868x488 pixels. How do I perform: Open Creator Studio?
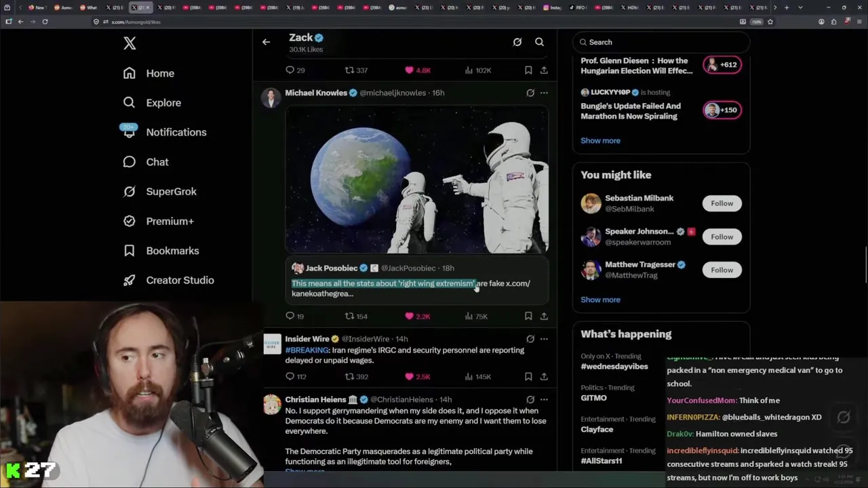[180, 280]
